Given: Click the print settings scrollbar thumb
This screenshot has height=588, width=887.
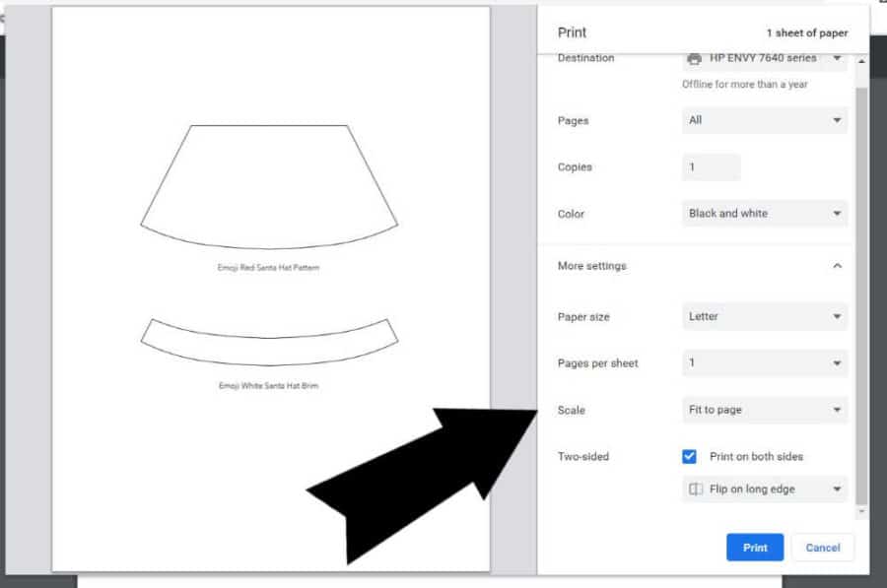Looking at the screenshot, I should (x=862, y=295).
